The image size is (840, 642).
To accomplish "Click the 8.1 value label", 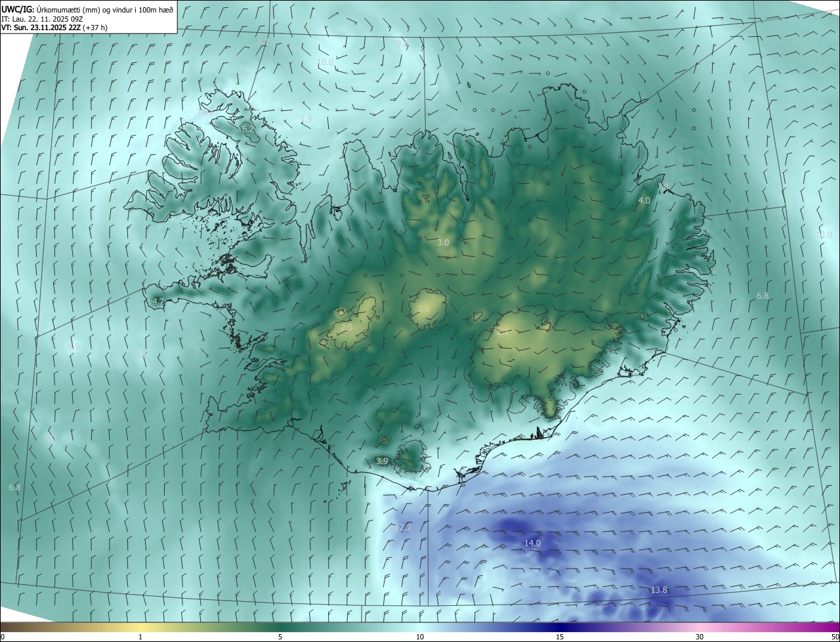I will point(263,43).
